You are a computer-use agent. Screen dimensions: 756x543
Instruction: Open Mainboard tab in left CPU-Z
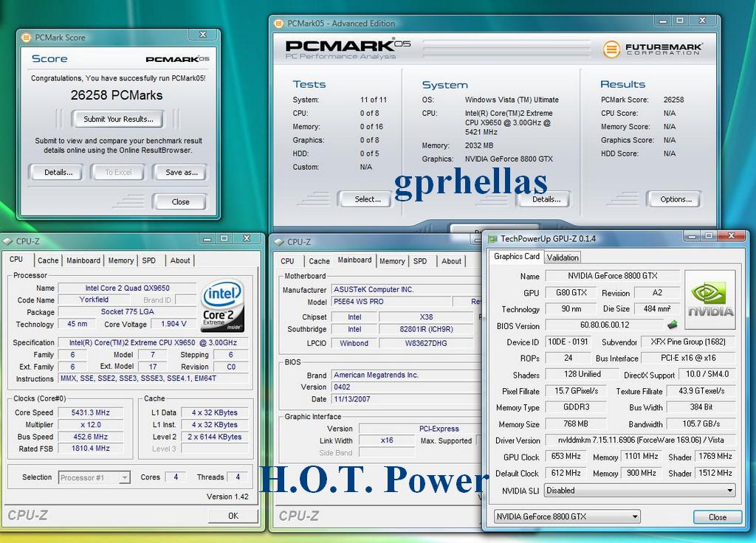point(83,260)
